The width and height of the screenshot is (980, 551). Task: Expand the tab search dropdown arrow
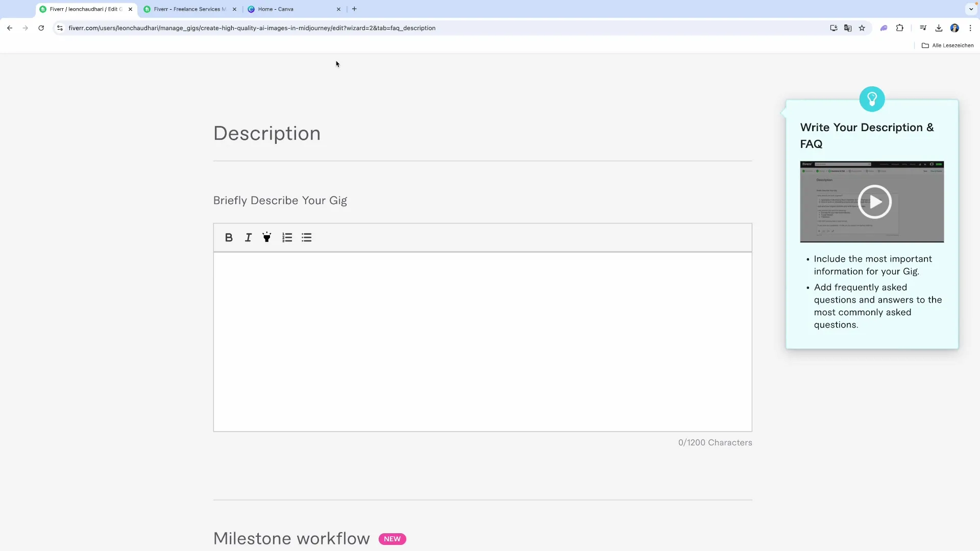[x=971, y=9]
